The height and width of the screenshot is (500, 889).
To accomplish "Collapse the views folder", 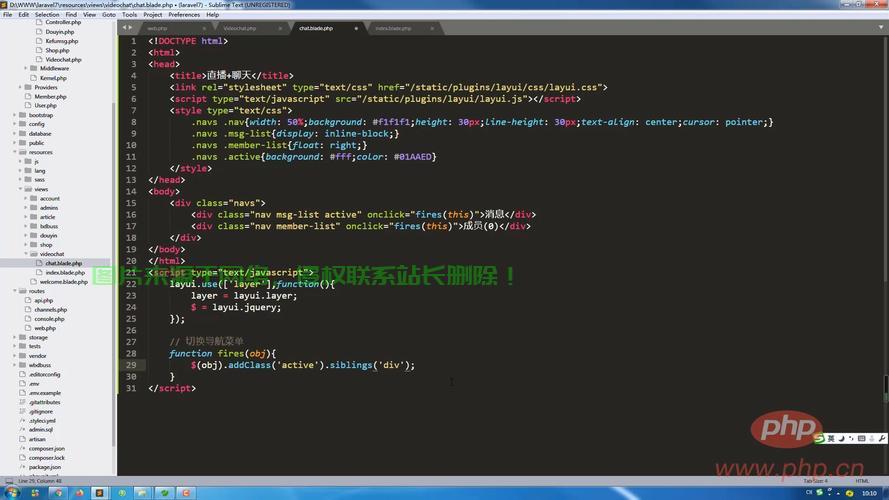I will coord(20,189).
